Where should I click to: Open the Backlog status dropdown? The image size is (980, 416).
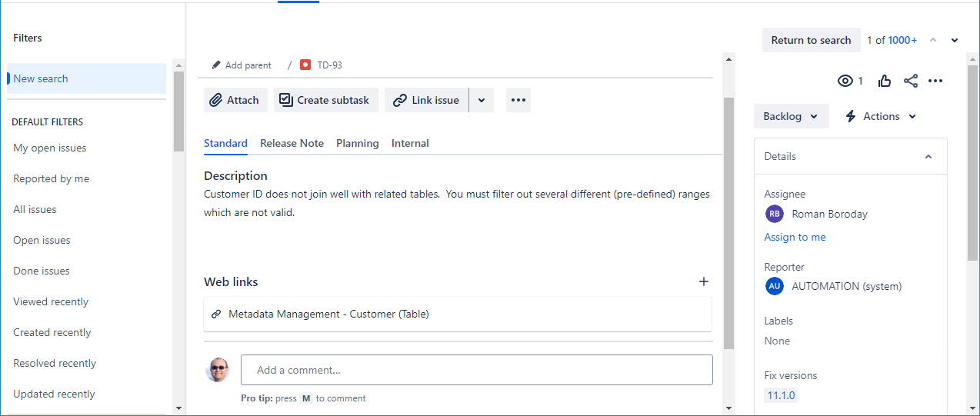(791, 116)
